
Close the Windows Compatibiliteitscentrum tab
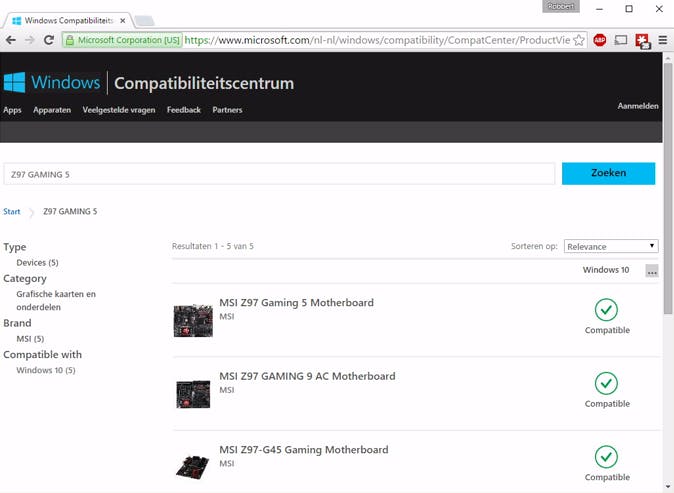coord(123,21)
